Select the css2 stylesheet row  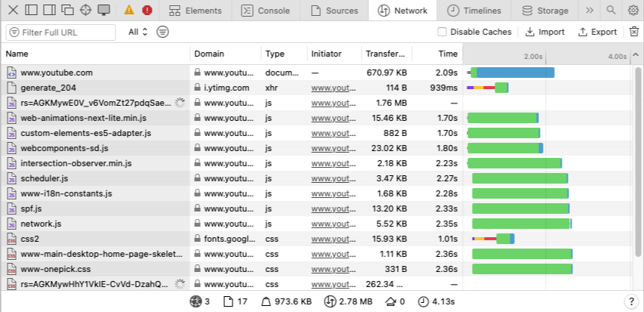[x=316, y=239]
